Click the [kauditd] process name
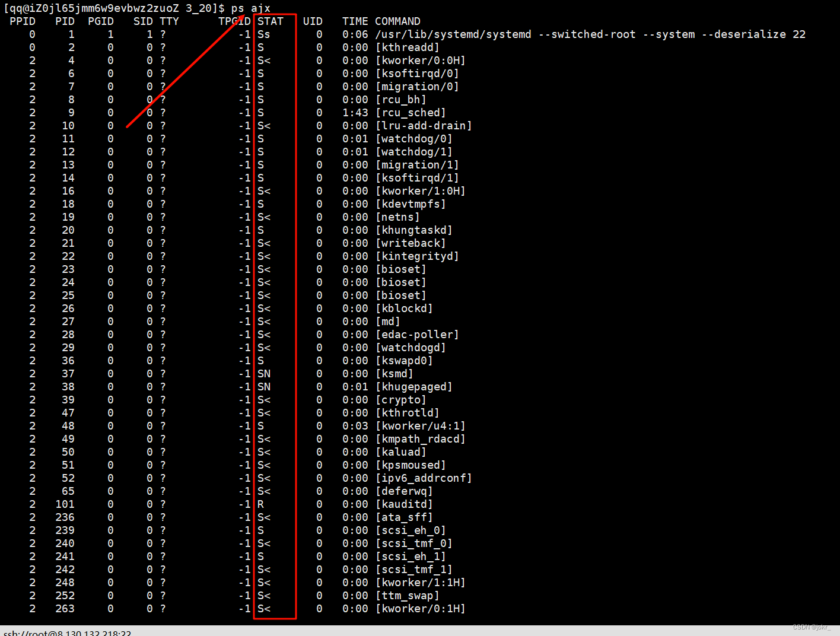The width and height of the screenshot is (840, 636). tap(404, 504)
